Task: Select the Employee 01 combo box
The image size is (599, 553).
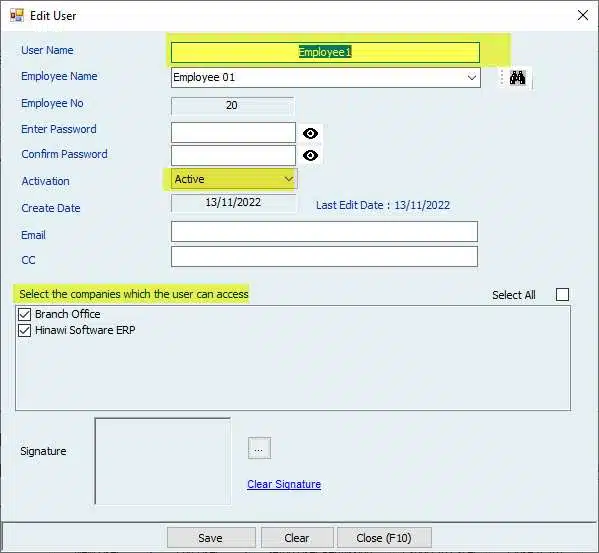Action: pyautogui.click(x=325, y=78)
